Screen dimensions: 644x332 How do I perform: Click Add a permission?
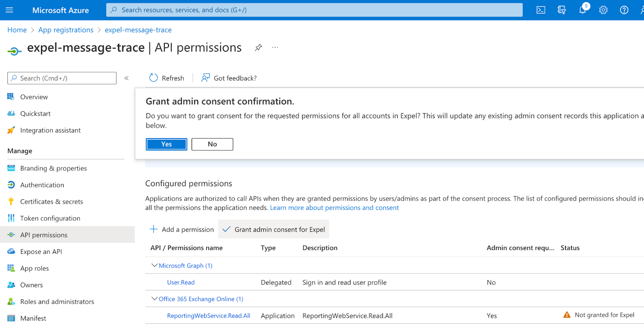(182, 229)
